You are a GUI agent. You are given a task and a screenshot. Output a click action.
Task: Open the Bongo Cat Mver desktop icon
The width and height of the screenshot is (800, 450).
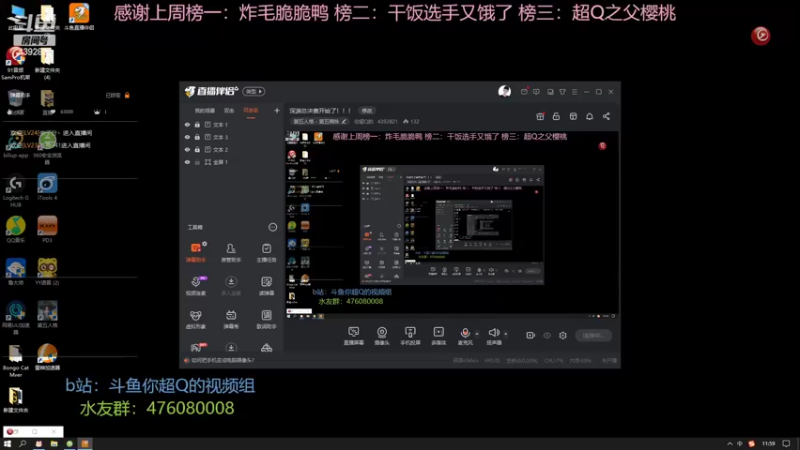click(16, 361)
